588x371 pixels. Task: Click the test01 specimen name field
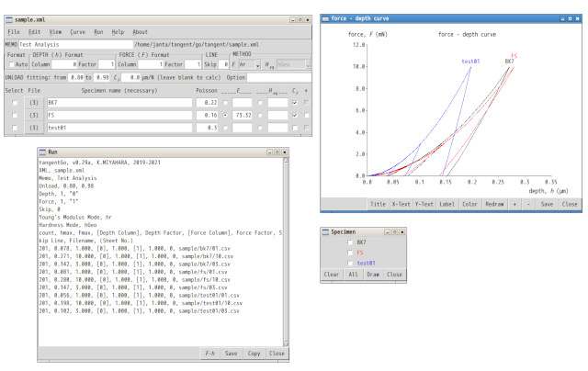coord(119,128)
